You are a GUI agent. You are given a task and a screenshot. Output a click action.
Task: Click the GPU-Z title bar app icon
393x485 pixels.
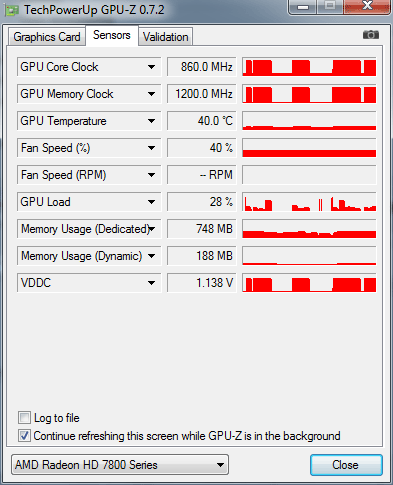click(x=11, y=11)
